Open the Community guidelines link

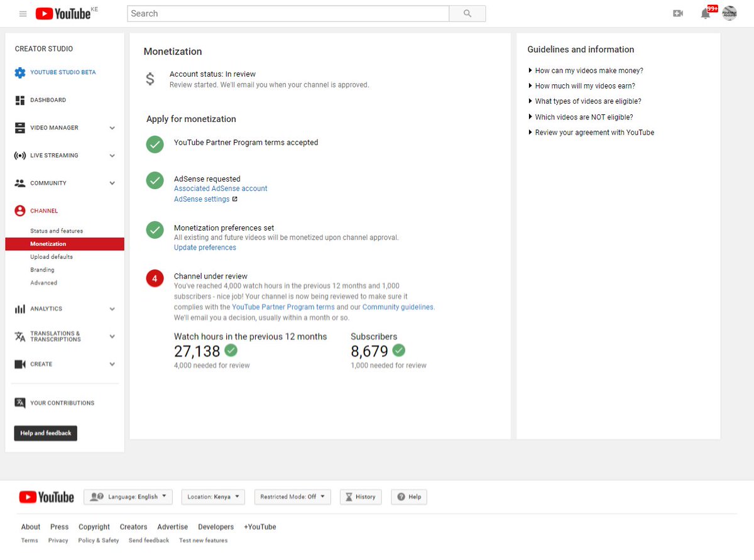point(398,307)
